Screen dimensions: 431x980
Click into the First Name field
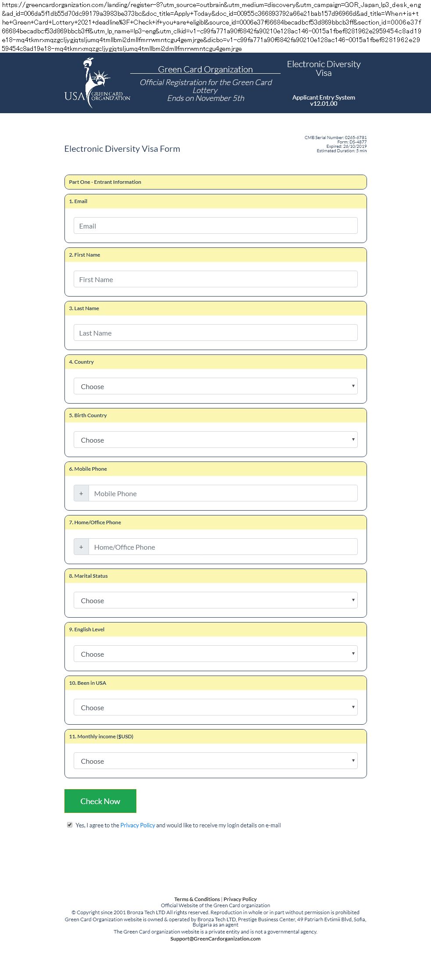tap(215, 279)
